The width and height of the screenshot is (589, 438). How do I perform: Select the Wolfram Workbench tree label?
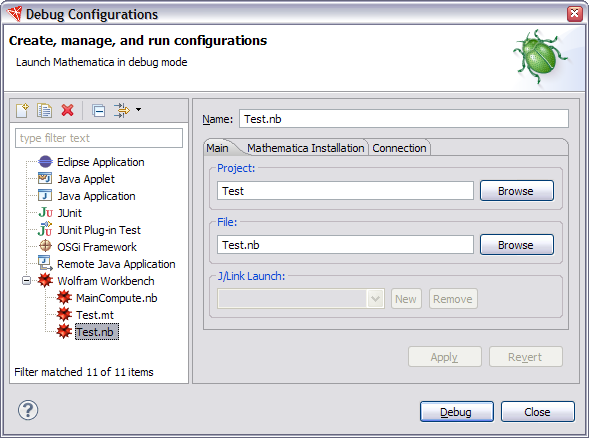106,281
